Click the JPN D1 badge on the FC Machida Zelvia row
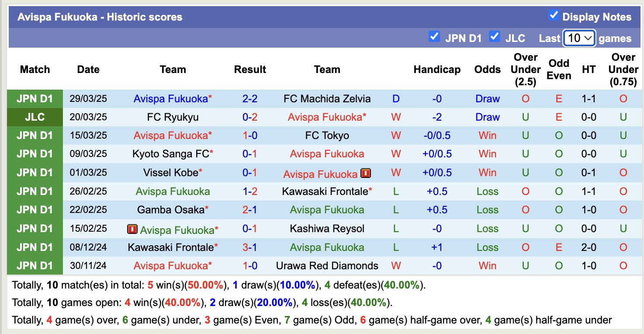This screenshot has height=334, width=644. click(x=35, y=98)
